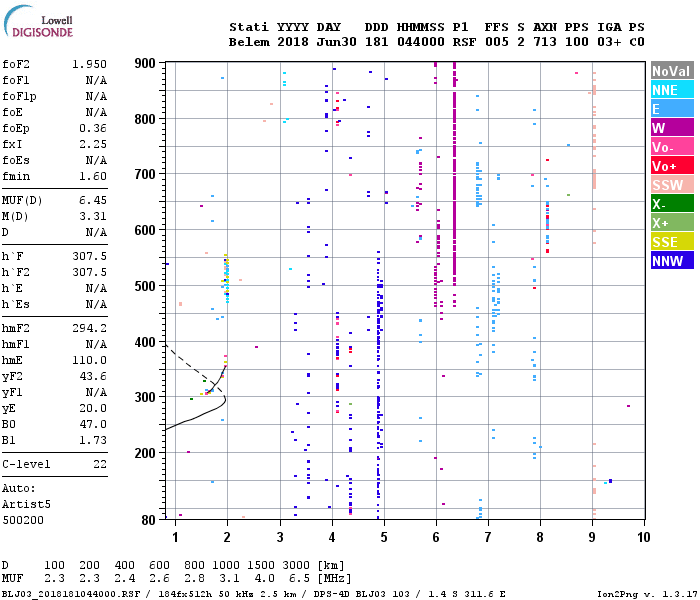Select the Vo+ legend color box
Viewport: 700px width, 600px height.
[x=672, y=166]
